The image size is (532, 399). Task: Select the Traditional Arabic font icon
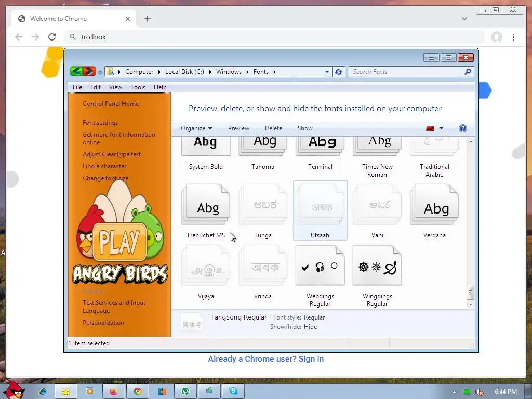click(x=434, y=146)
